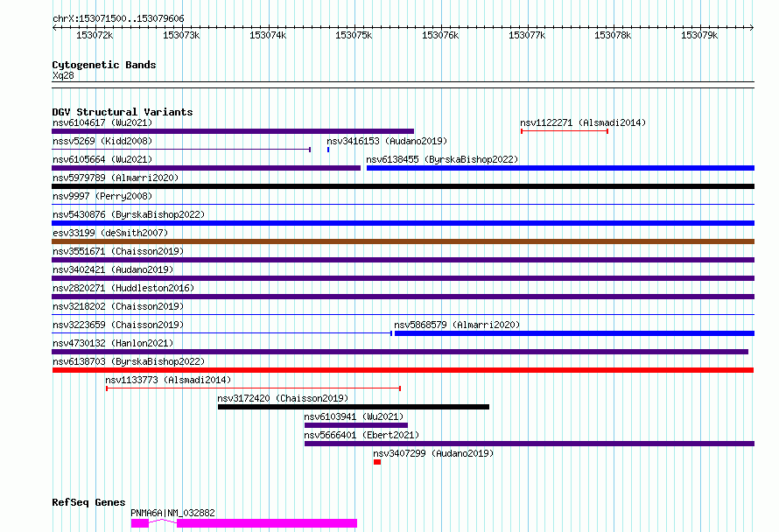
Task: Open the nsv5666401 (Ebert2021) variant label
Action: coord(361,435)
